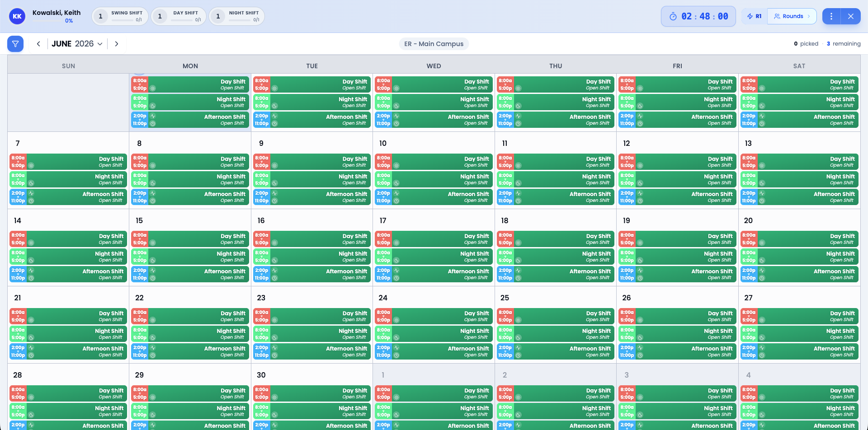The width and height of the screenshot is (868, 430).
Task: Click the KK user avatar
Action: click(x=17, y=16)
